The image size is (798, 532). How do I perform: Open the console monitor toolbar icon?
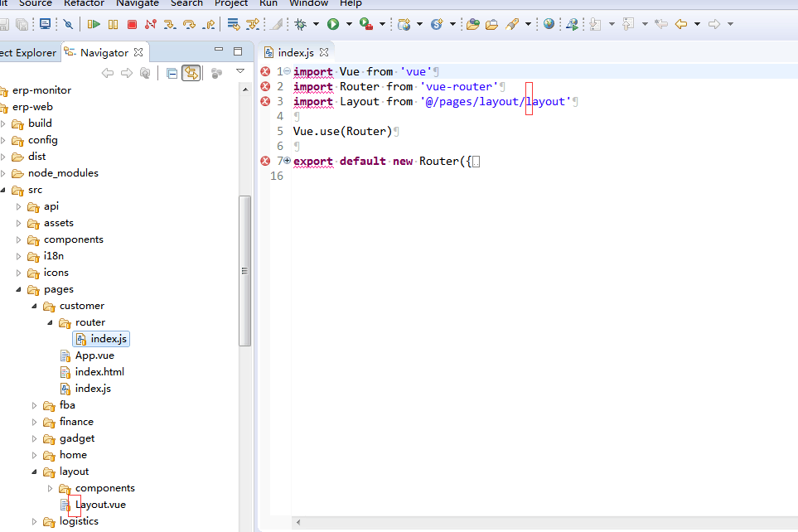[x=46, y=24]
